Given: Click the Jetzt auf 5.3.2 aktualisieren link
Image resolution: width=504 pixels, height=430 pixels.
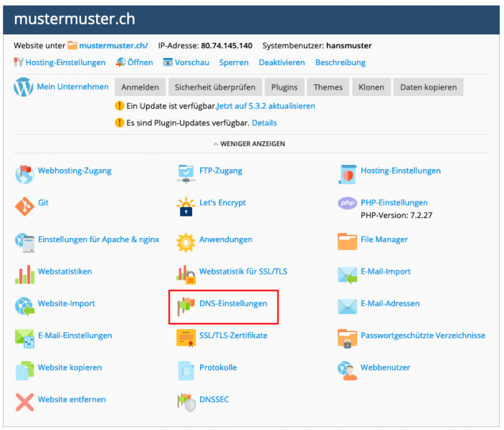Looking at the screenshot, I should pyautogui.click(x=266, y=106).
